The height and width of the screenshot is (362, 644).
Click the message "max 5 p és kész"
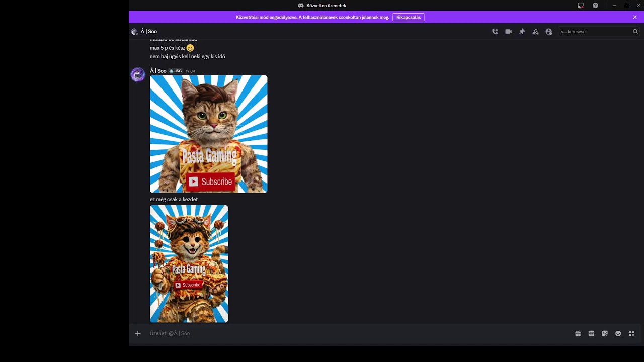point(168,48)
